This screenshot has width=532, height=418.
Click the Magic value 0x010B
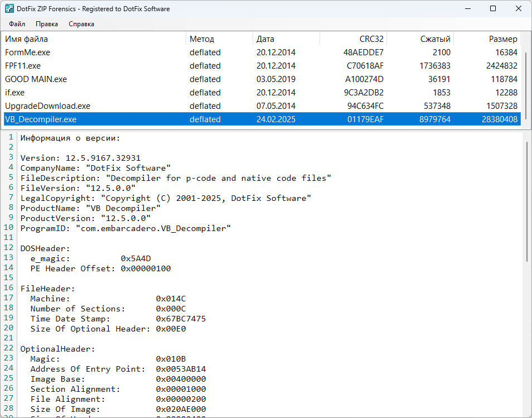tap(171, 359)
